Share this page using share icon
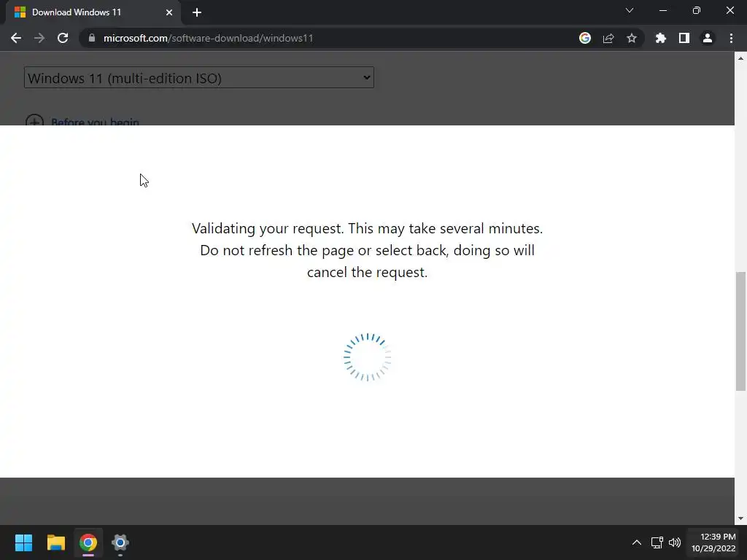Screen dimensions: 747x560 (608, 38)
